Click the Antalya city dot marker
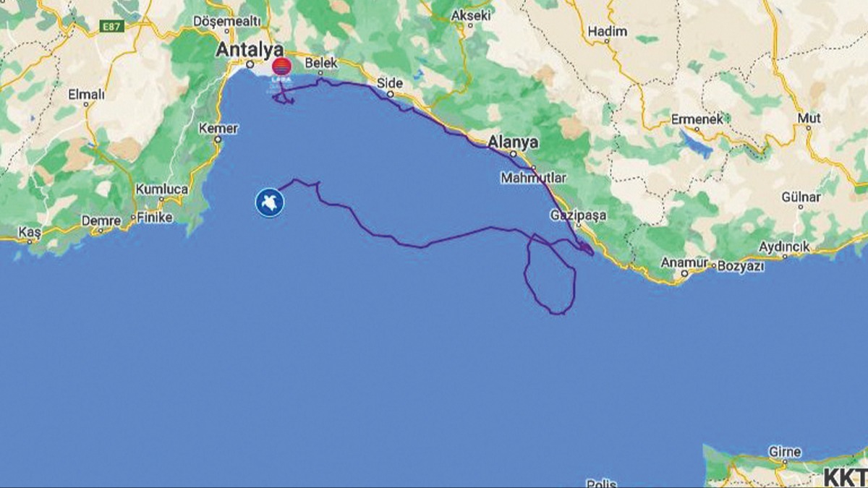 coord(250,64)
